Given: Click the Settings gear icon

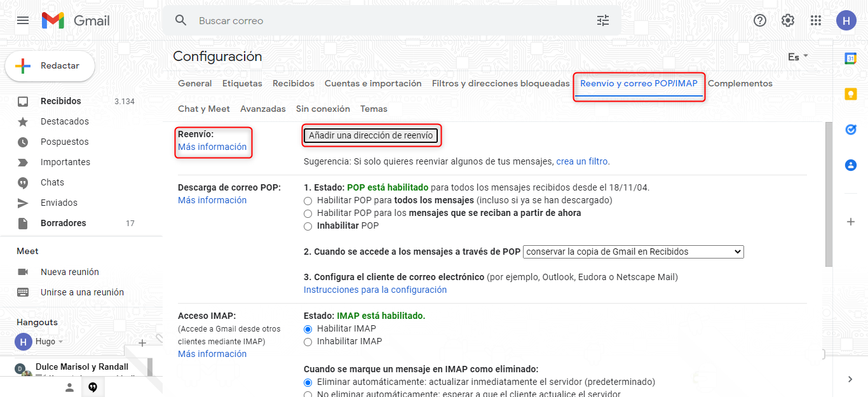Looking at the screenshot, I should [x=787, y=20].
